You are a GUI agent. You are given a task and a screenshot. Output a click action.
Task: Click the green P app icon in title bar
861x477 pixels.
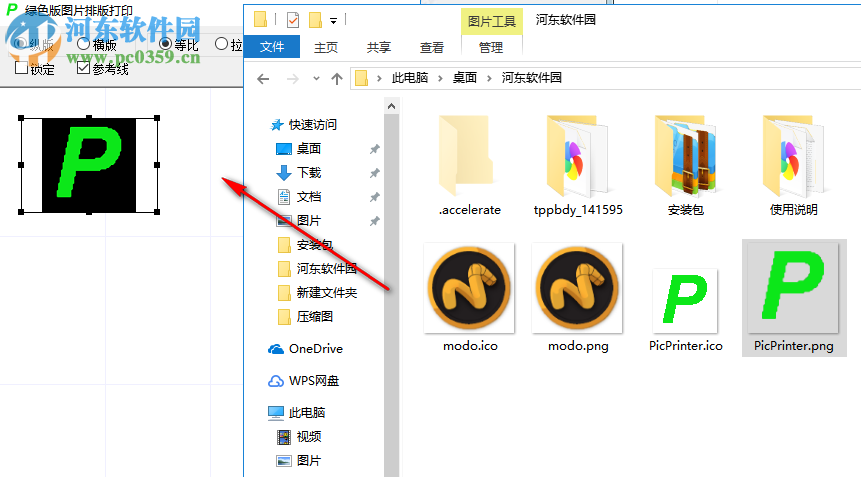[12, 9]
